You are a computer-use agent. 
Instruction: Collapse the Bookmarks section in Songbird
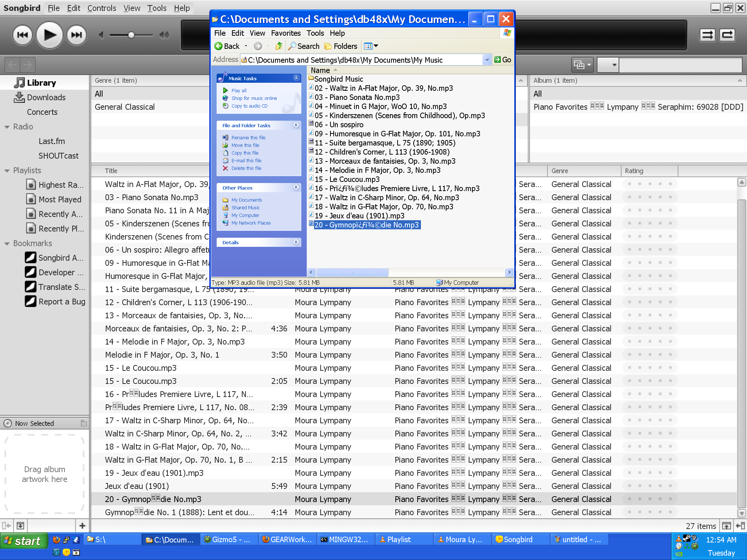7,244
